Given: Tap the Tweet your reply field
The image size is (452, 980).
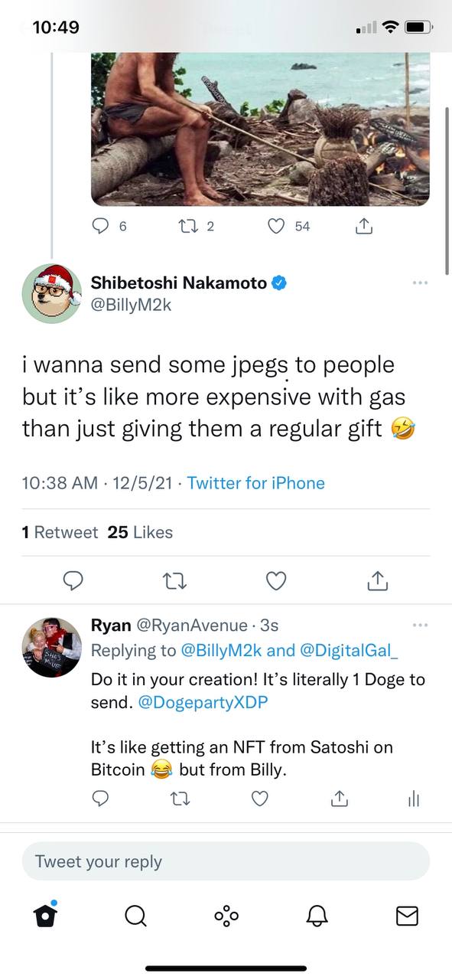Looking at the screenshot, I should 226,861.
